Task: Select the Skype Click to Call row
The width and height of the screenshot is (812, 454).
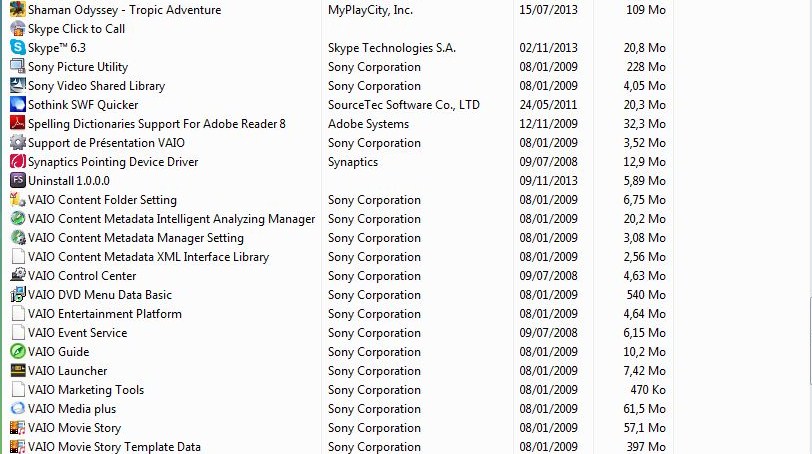Action: (x=77, y=29)
